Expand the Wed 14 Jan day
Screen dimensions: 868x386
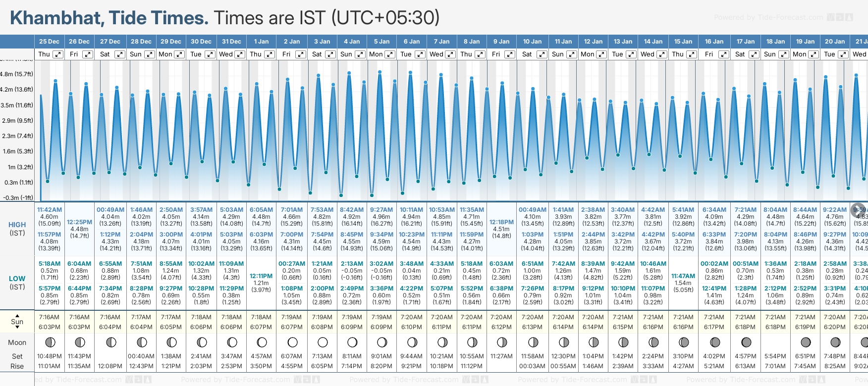point(661,54)
